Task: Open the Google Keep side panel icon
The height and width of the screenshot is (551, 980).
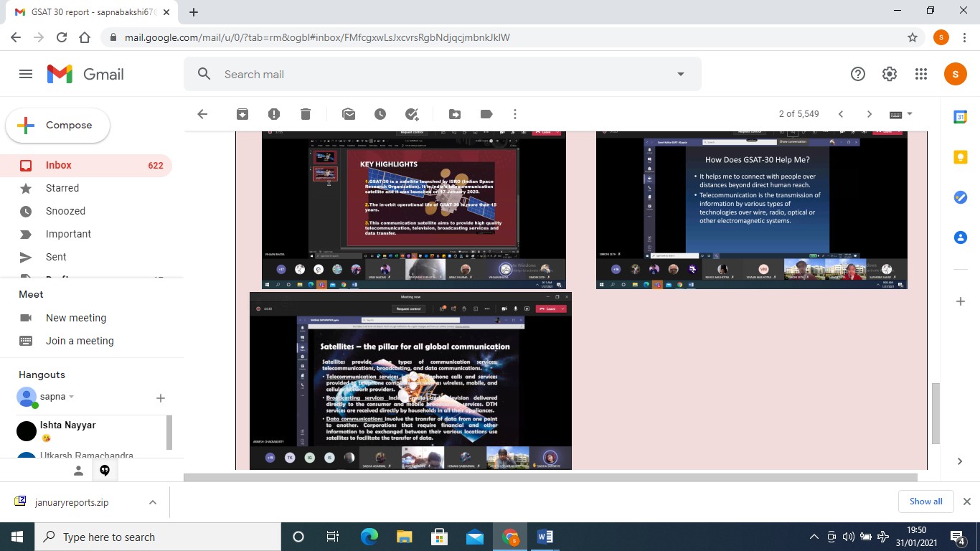Action: (x=961, y=157)
